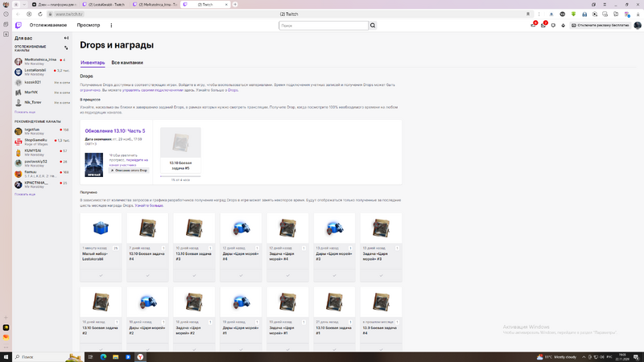Open the Windows Start menu
Screen dimensions: 644x362
[x=6, y=356]
